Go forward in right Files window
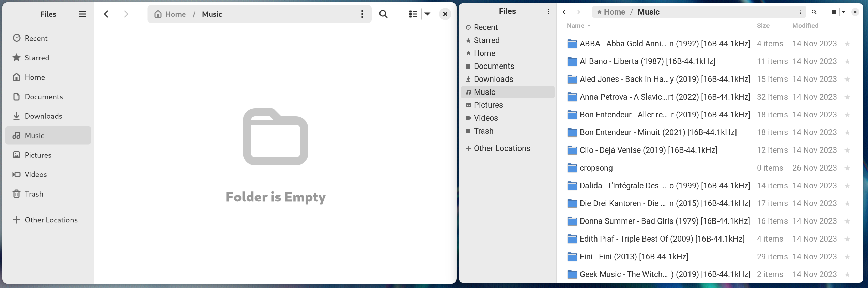 tap(578, 12)
